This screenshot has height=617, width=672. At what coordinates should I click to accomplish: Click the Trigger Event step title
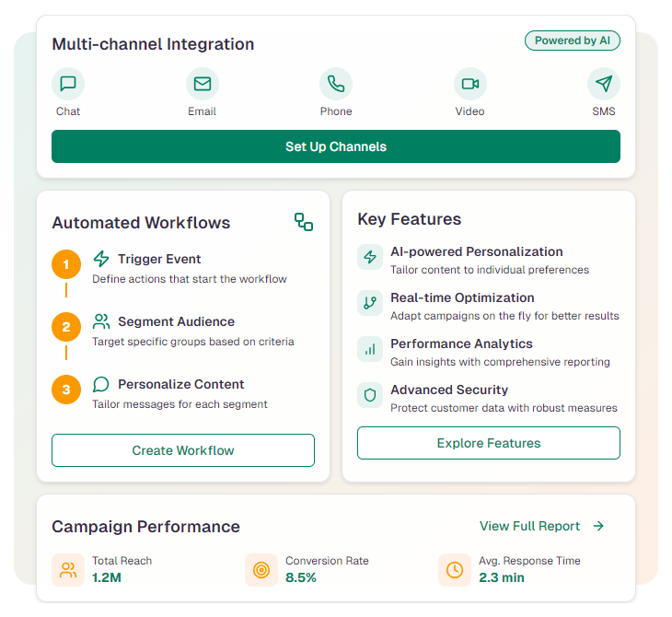159,259
